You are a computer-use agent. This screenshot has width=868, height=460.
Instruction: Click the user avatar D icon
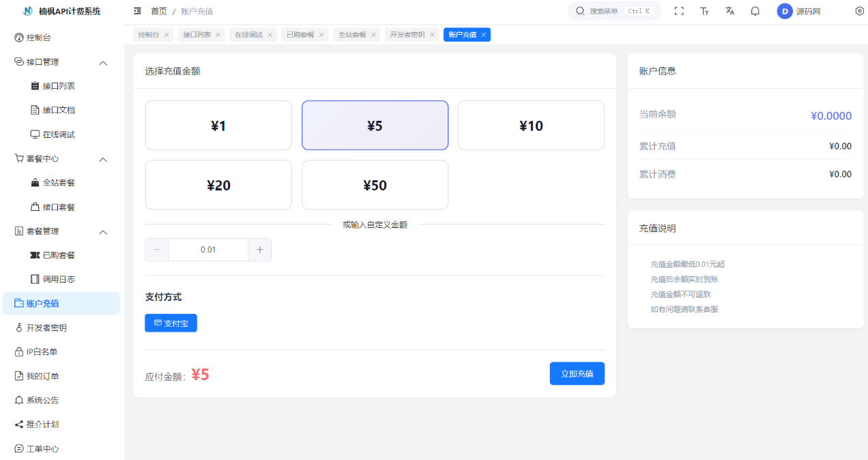coord(785,11)
